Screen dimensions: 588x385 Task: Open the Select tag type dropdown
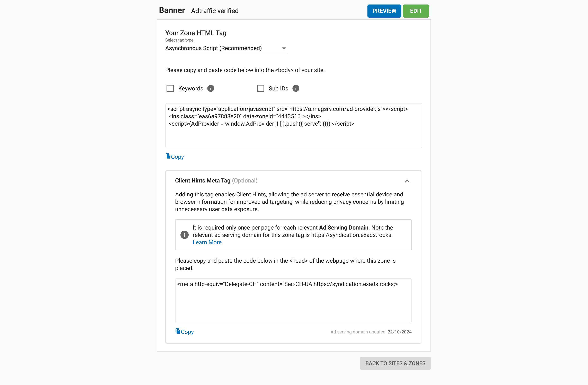pyautogui.click(x=222, y=48)
